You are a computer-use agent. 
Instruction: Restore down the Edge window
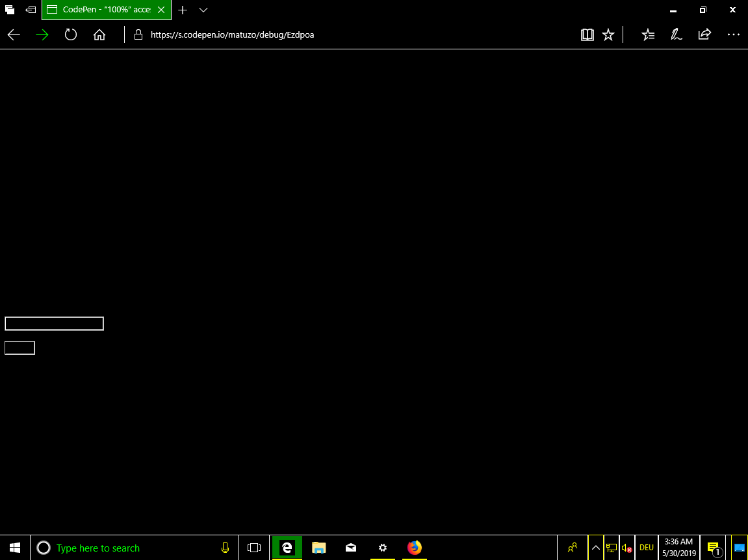(703, 10)
